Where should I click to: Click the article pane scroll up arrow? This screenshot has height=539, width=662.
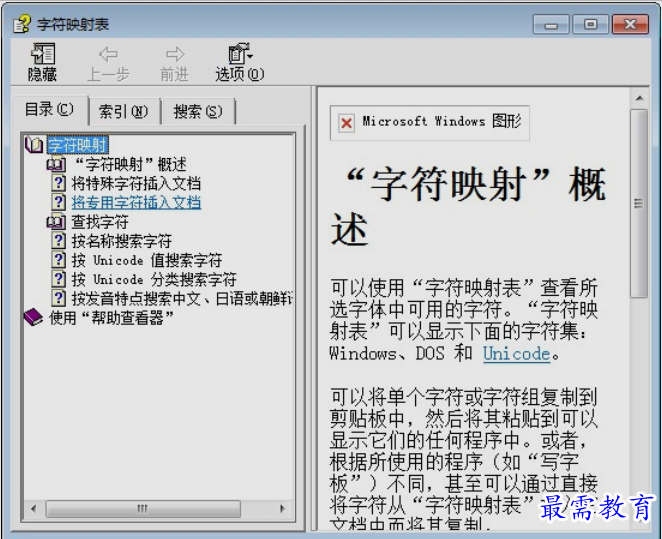tap(639, 98)
